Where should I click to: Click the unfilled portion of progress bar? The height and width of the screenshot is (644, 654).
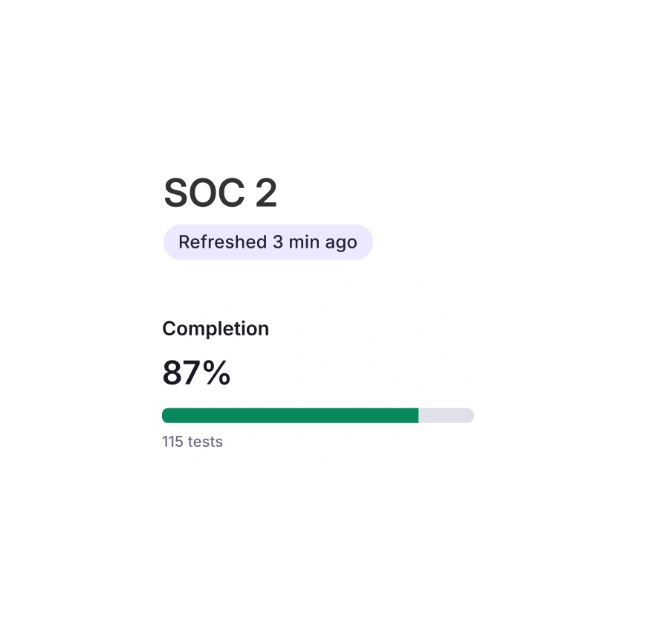446,415
